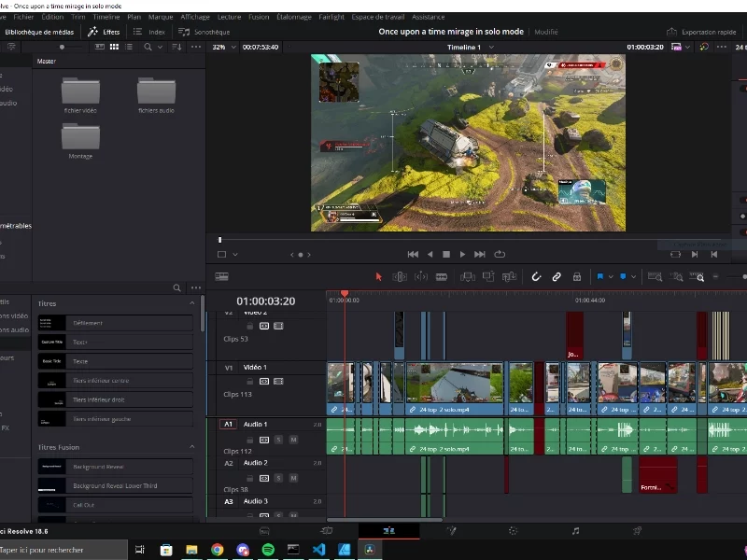Click viewer scrub bar playhead
Image resolution: width=747 pixels, height=560 pixels.
219,240
